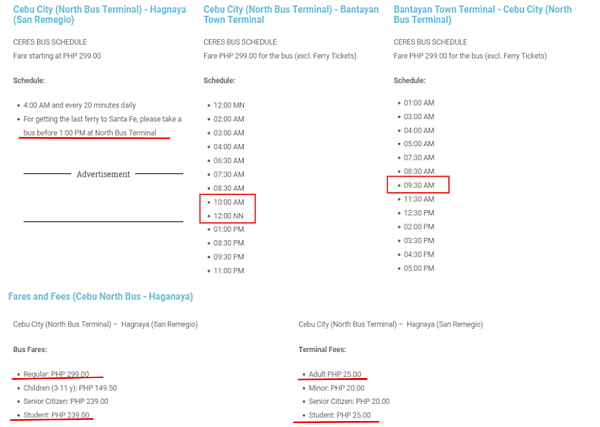Select the '05:00 PM' departure from Bantayan

tap(419, 268)
